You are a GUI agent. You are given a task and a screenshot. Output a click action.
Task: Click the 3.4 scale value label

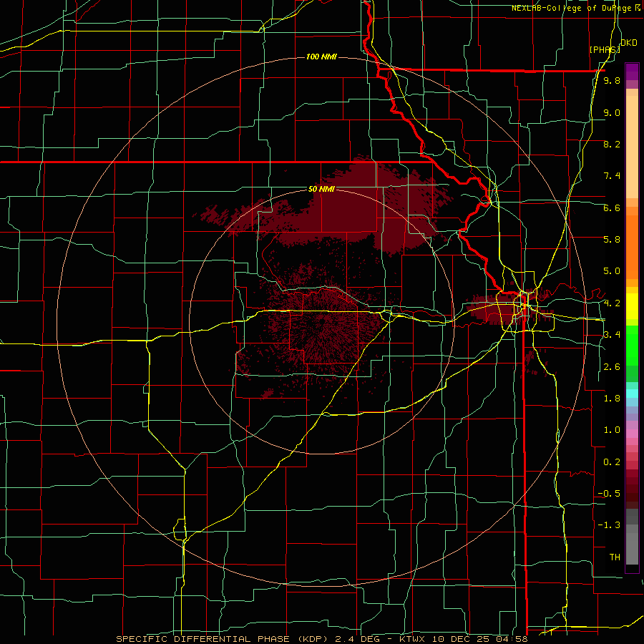point(612,335)
